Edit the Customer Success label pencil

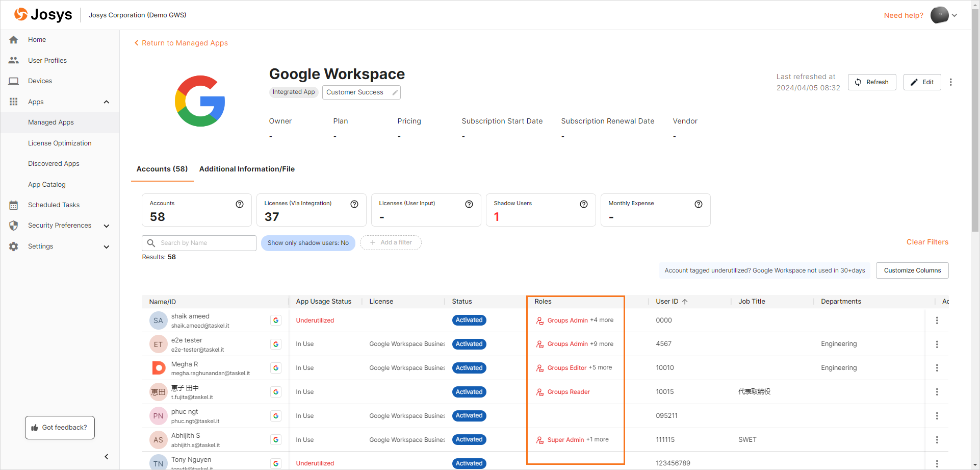395,92
